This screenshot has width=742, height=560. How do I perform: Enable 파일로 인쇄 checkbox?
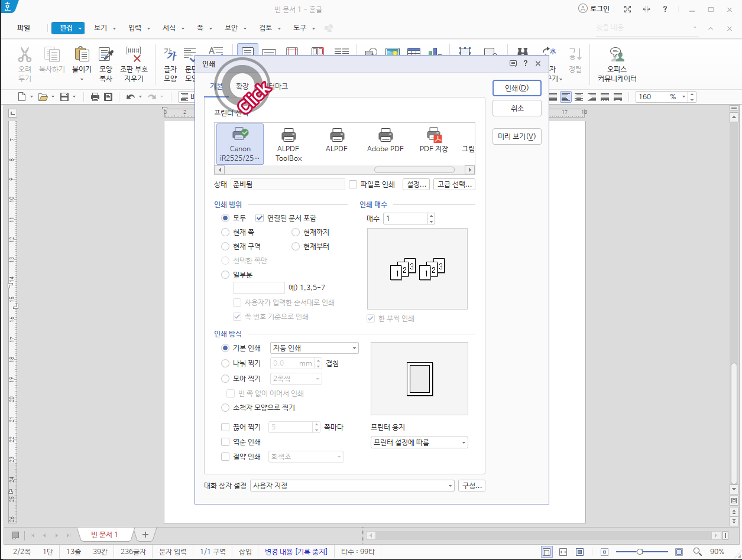(353, 184)
